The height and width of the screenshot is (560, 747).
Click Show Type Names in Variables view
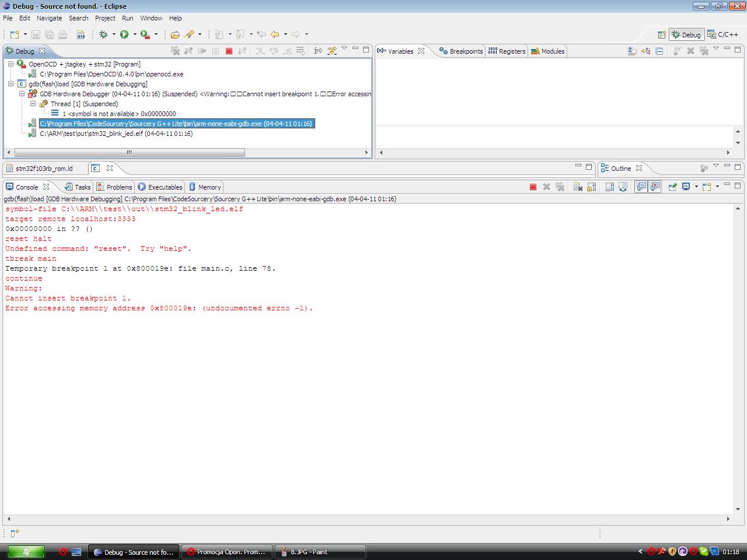click(x=632, y=51)
